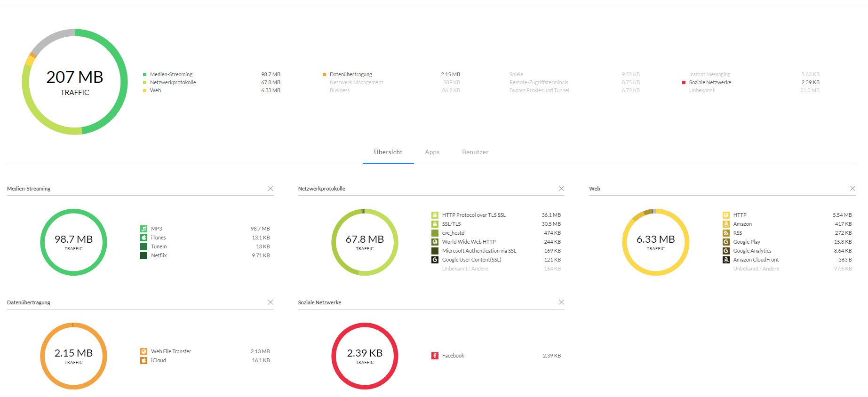Enable Bypass Proxies und Tunnel category
This screenshot has width=868, height=397.
(x=539, y=90)
